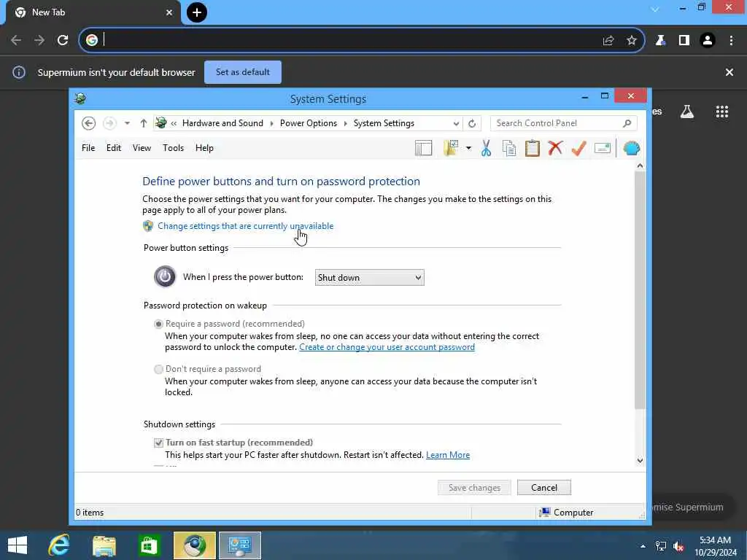Click the power button icon
The image size is (747, 560).
point(165,276)
